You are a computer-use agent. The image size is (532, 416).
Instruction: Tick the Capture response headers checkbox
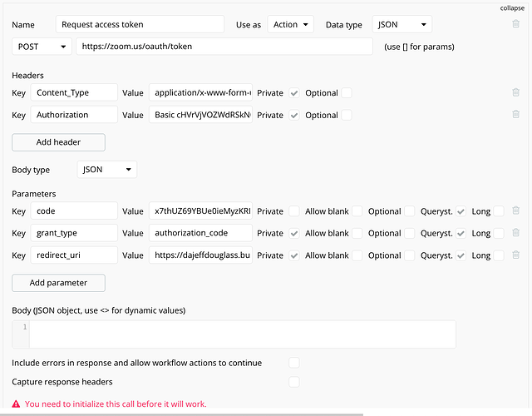coord(293,382)
